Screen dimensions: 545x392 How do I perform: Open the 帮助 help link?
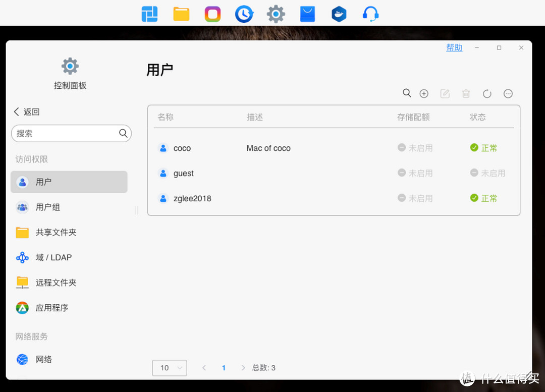click(x=454, y=47)
